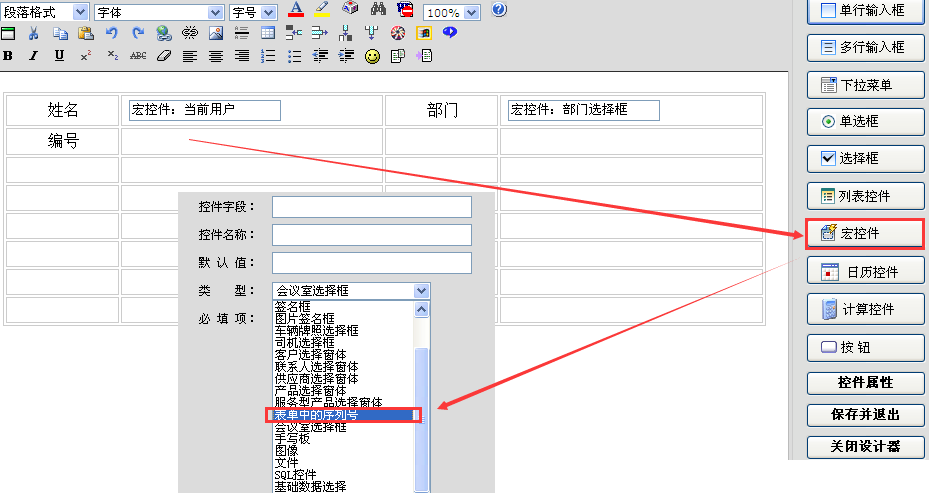Insert a smiley emoticon
This screenshot has width=930, height=496.
[372, 56]
